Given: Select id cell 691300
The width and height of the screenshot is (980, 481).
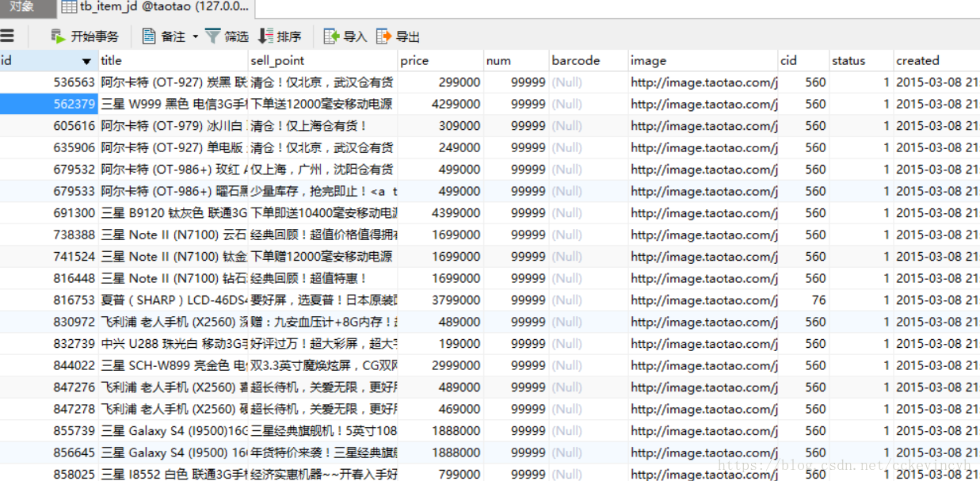Looking at the screenshot, I should coord(49,213).
